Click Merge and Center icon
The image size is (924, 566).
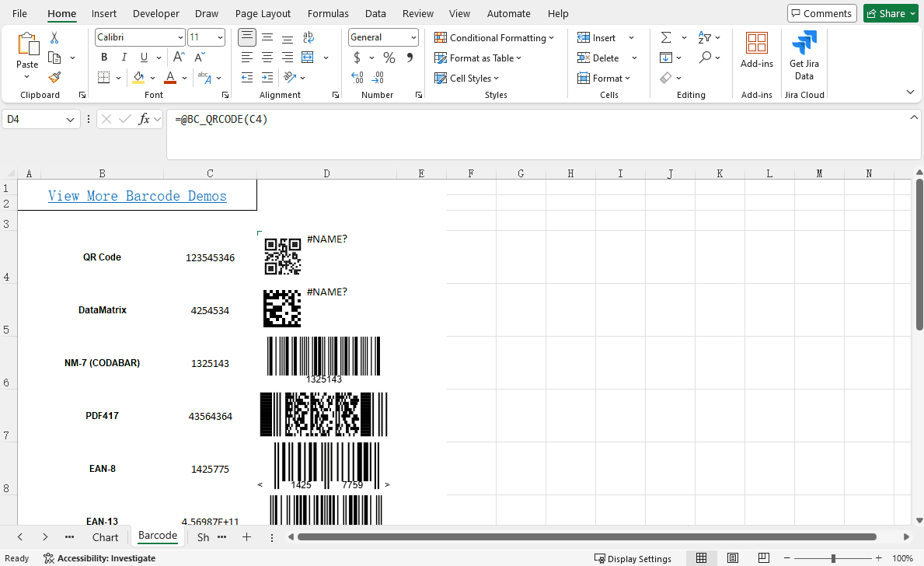(308, 58)
